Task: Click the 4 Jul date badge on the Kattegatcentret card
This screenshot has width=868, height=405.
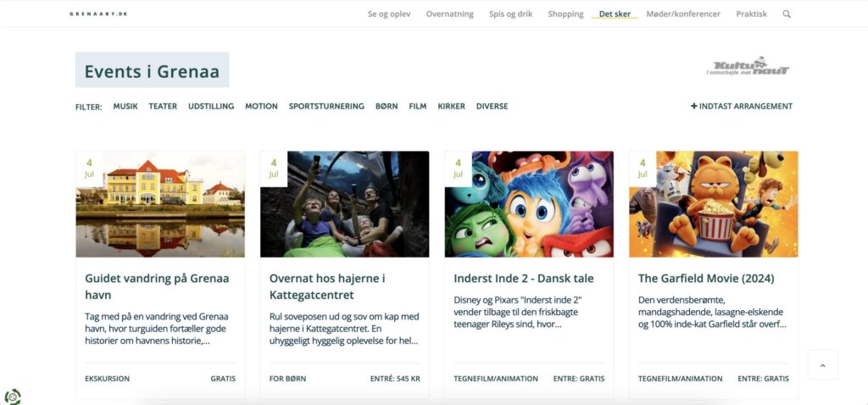Action: pos(274,169)
